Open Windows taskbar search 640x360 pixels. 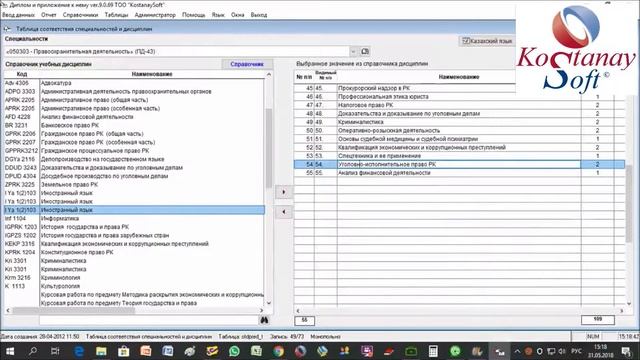click(x=33, y=351)
